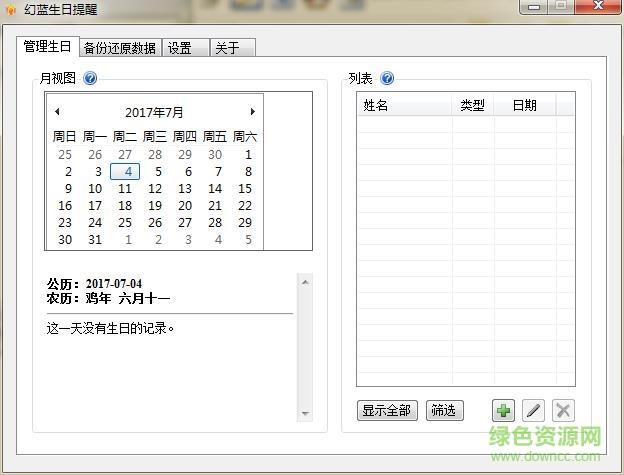Screen dimensions: 624x475
Task: Click the 这一天没有生日的记录 message
Action: point(110,328)
